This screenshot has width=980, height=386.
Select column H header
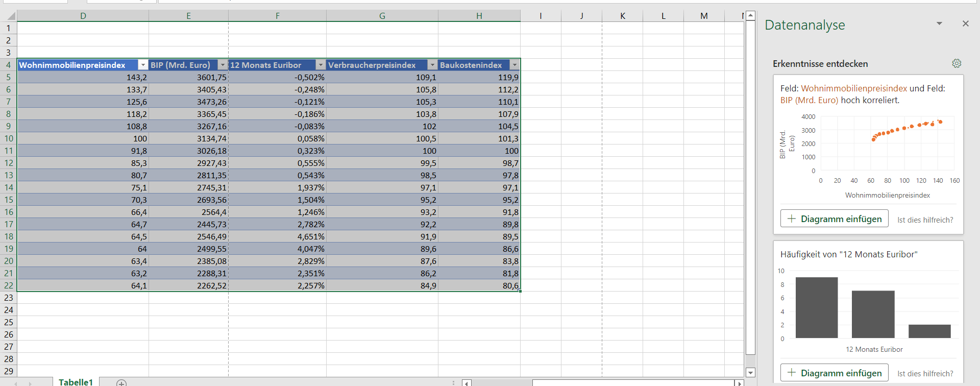479,16
